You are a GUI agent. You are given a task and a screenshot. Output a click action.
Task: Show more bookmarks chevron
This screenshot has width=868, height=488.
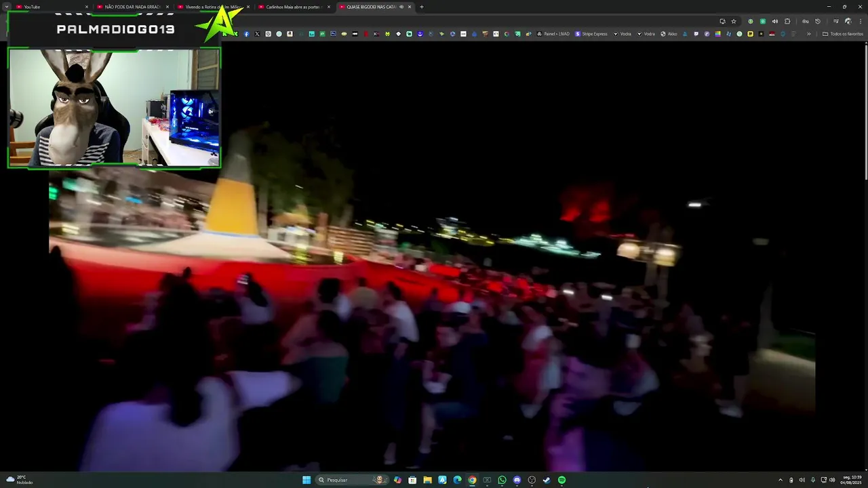[809, 34]
